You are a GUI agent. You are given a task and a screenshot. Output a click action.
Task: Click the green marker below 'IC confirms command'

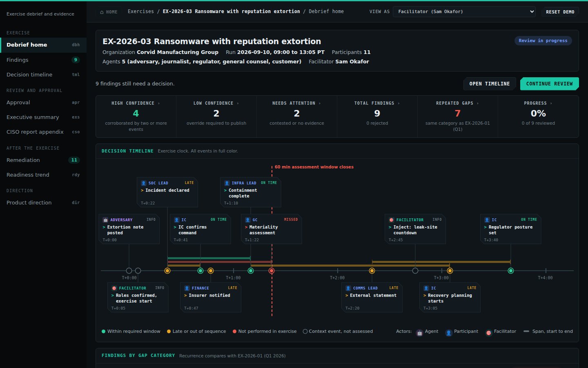click(x=200, y=271)
